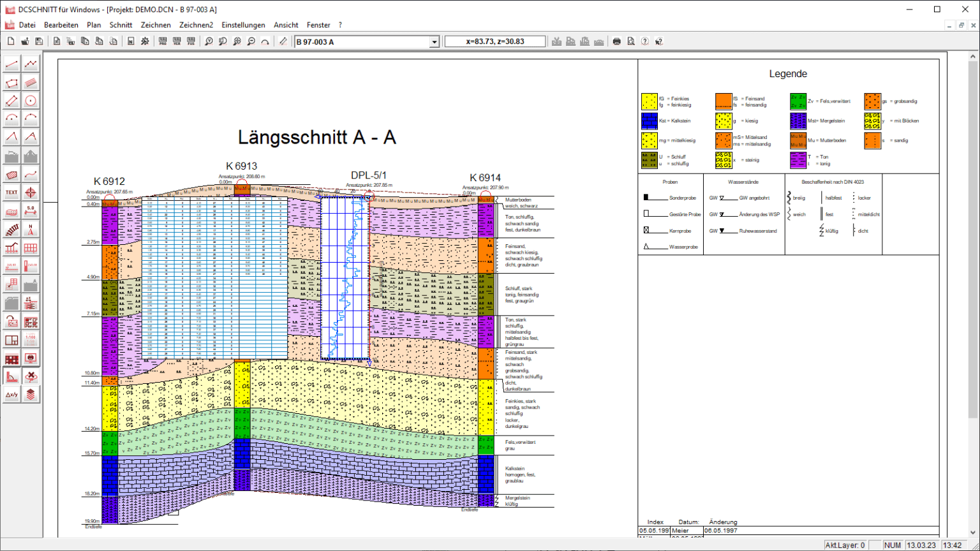Screen dimensions: 980x551
Task: Select the curved railway track tool
Action: [x=11, y=230]
